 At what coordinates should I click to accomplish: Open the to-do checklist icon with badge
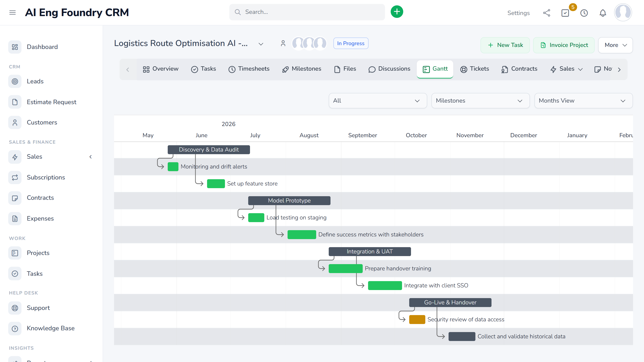click(565, 13)
